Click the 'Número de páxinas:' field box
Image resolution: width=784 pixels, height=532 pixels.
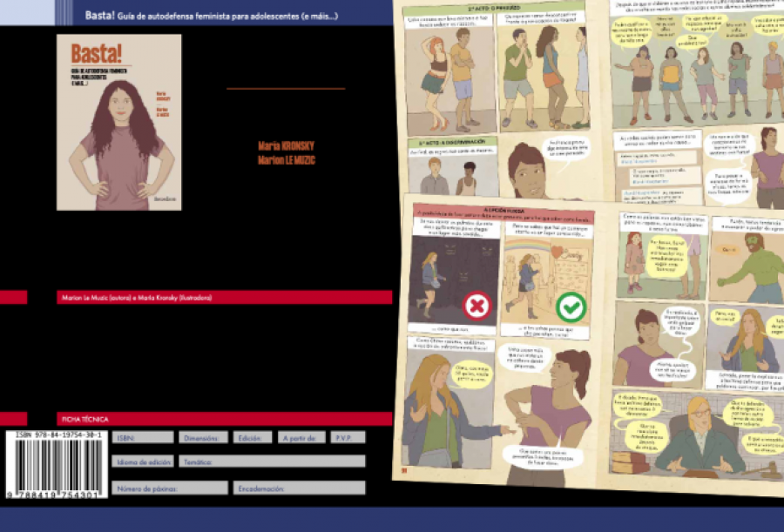[x=170, y=488]
